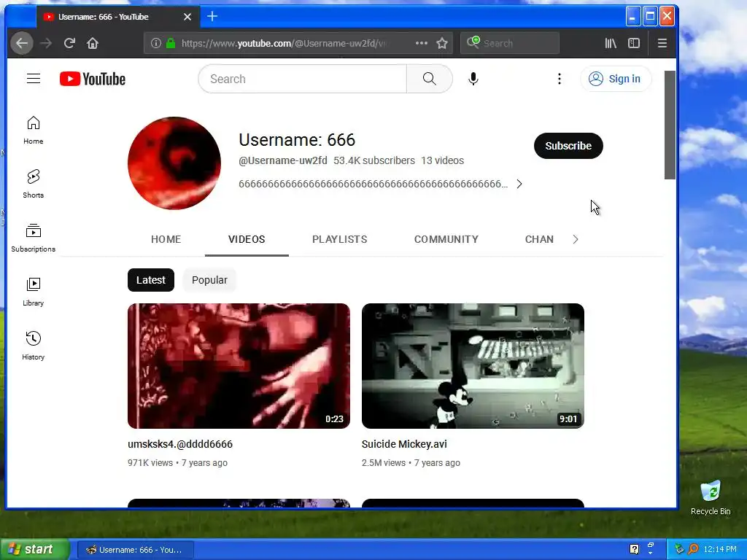Start voice search with microphone icon

pyautogui.click(x=473, y=79)
